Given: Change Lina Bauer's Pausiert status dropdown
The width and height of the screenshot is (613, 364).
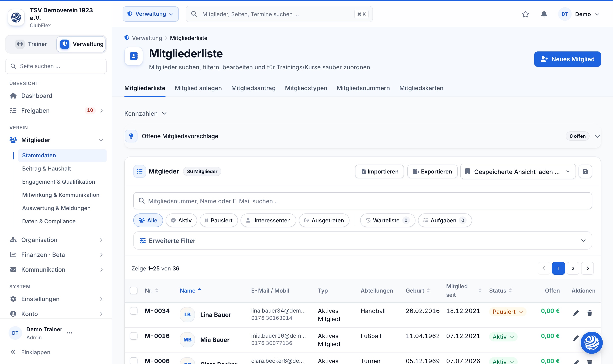Looking at the screenshot, I should point(508,311).
